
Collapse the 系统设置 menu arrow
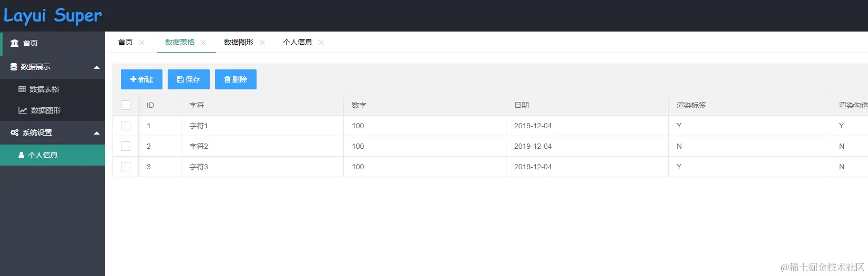pyautogui.click(x=97, y=133)
